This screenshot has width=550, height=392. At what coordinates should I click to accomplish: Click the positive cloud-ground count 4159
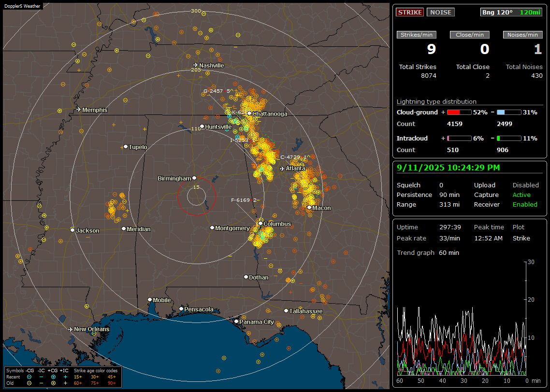455,124
